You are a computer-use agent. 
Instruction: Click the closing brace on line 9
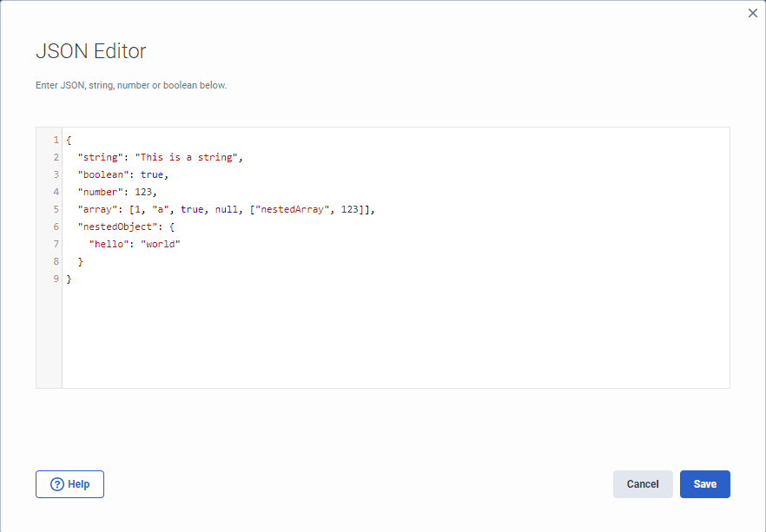click(68, 279)
